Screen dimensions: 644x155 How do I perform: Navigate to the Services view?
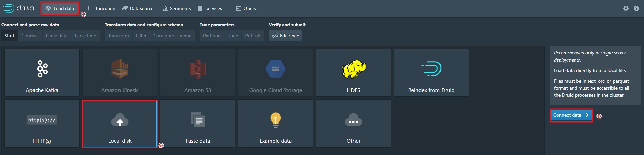210,8
